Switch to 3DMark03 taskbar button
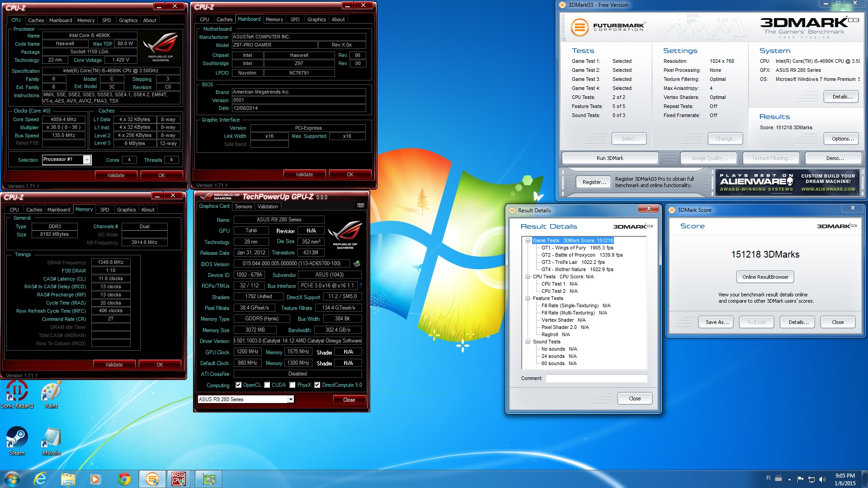Image resolution: width=868 pixels, height=488 pixels. coord(152,479)
